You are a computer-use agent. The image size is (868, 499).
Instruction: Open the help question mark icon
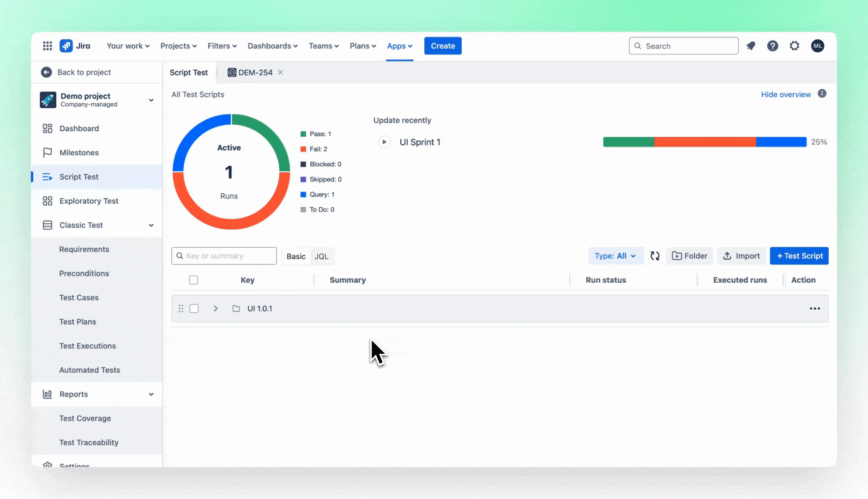tap(773, 46)
